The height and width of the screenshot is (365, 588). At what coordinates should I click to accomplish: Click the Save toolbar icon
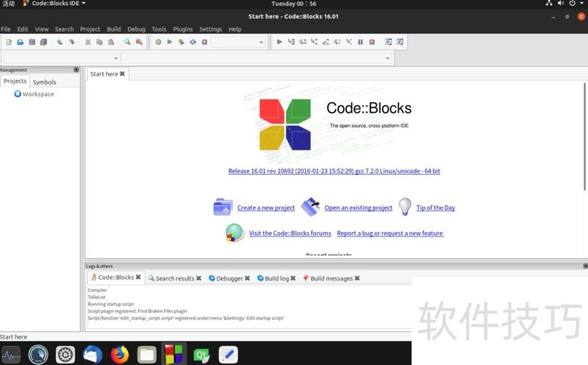coord(32,42)
